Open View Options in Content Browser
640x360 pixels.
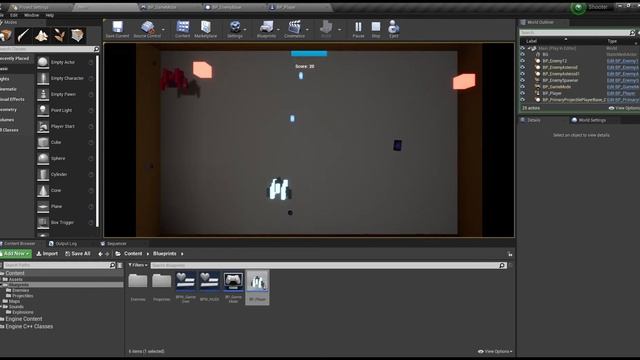click(x=495, y=351)
